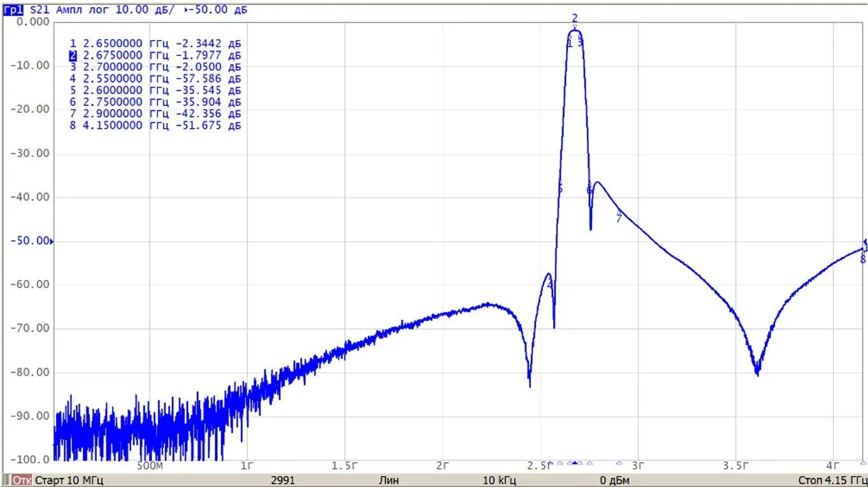Select marker 7 row at 2.9000000 ГГц

(156, 114)
